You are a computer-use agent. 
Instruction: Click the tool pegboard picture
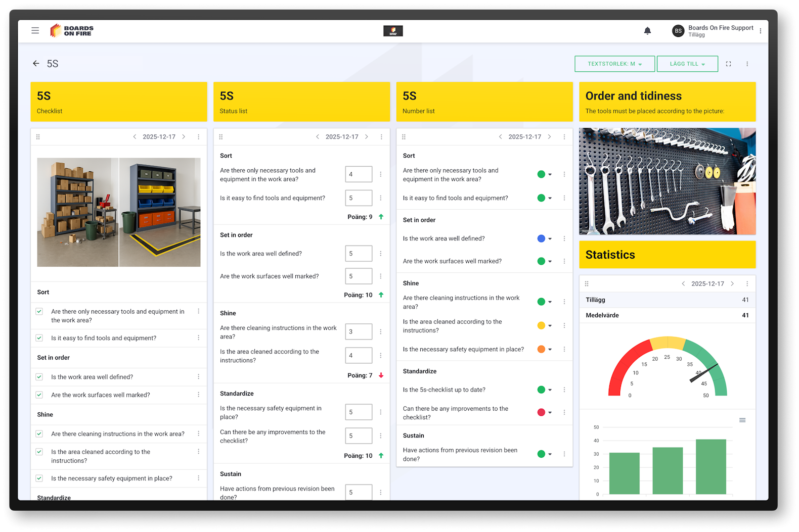[668, 181]
